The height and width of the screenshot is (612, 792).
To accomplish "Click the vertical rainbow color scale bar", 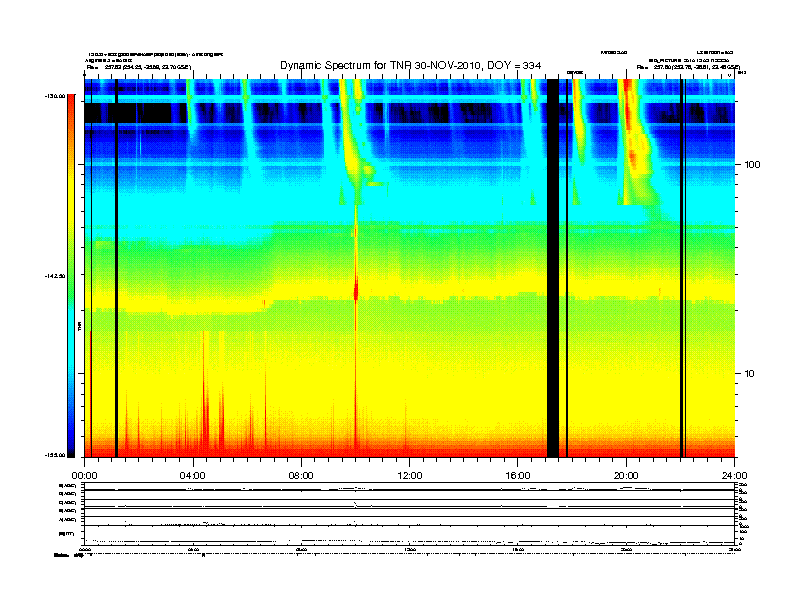I will [x=71, y=276].
